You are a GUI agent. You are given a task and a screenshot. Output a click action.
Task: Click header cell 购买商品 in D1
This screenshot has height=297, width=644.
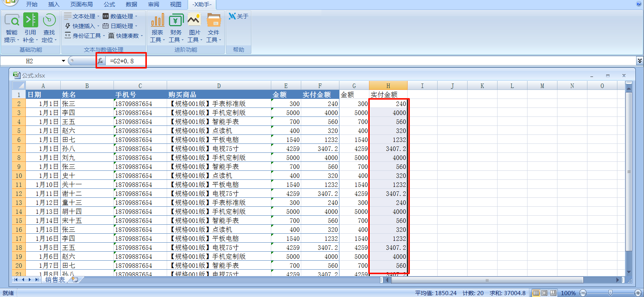(219, 94)
